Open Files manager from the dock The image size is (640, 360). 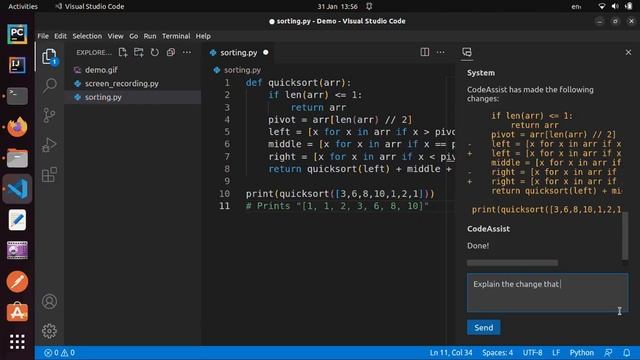tap(17, 158)
